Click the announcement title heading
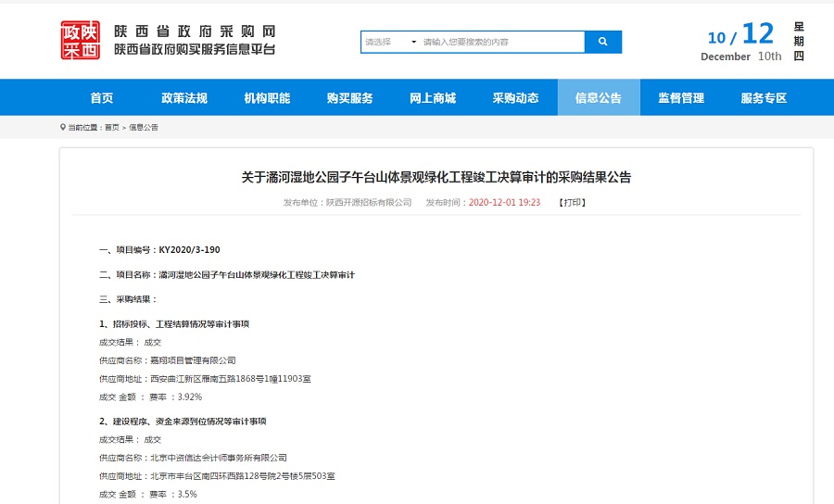Image resolution: width=834 pixels, height=504 pixels. coord(436,177)
